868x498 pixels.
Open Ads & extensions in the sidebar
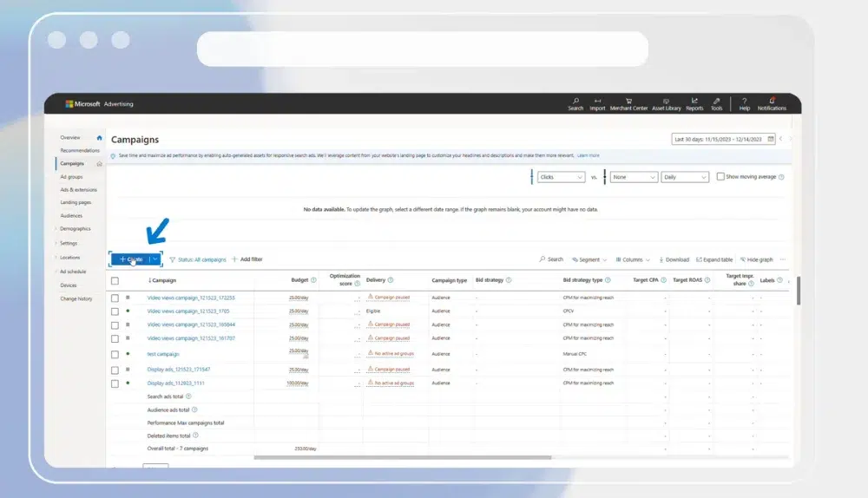point(79,190)
